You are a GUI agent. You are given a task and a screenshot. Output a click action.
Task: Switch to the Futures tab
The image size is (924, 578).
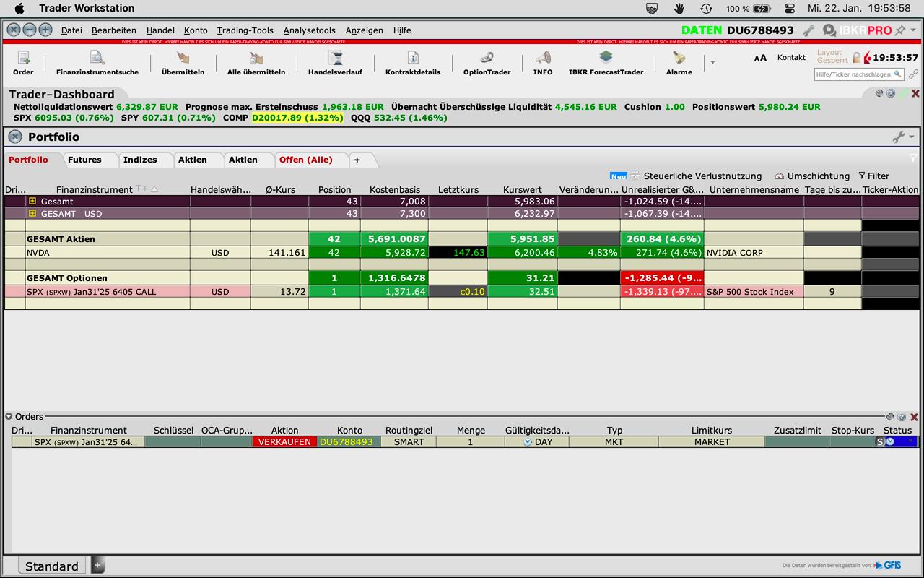tap(84, 160)
